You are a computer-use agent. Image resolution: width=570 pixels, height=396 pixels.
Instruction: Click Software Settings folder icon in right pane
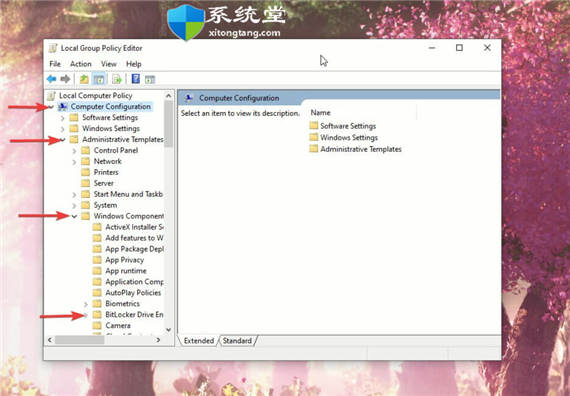click(x=314, y=125)
